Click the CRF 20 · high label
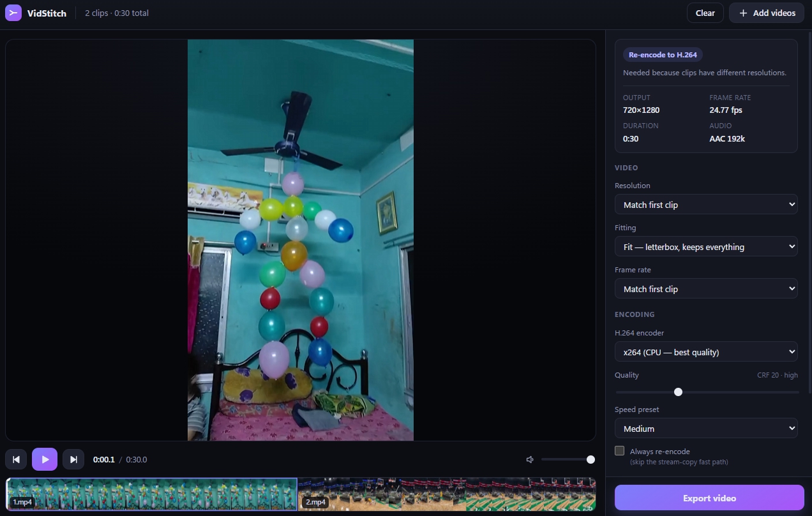Viewport: 812px width, 516px height. pyautogui.click(x=778, y=375)
